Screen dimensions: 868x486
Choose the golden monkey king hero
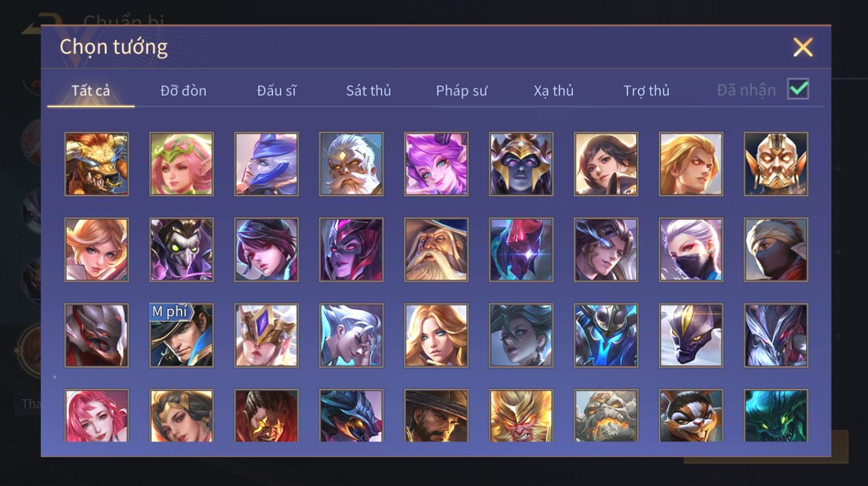[521, 416]
